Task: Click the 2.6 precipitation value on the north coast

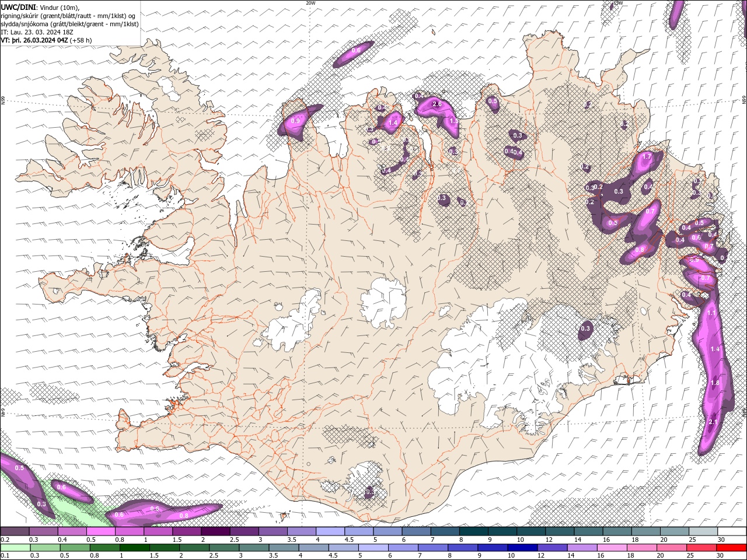Action: click(x=437, y=104)
